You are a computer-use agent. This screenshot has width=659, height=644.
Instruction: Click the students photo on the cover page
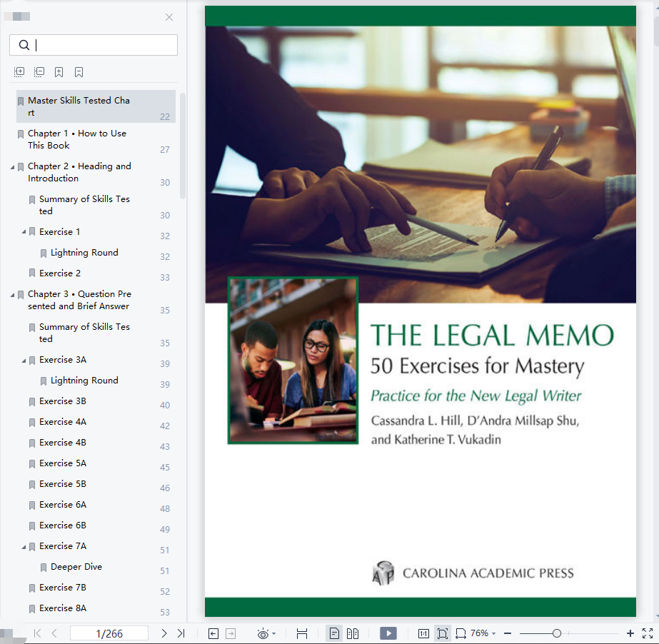pos(293,361)
